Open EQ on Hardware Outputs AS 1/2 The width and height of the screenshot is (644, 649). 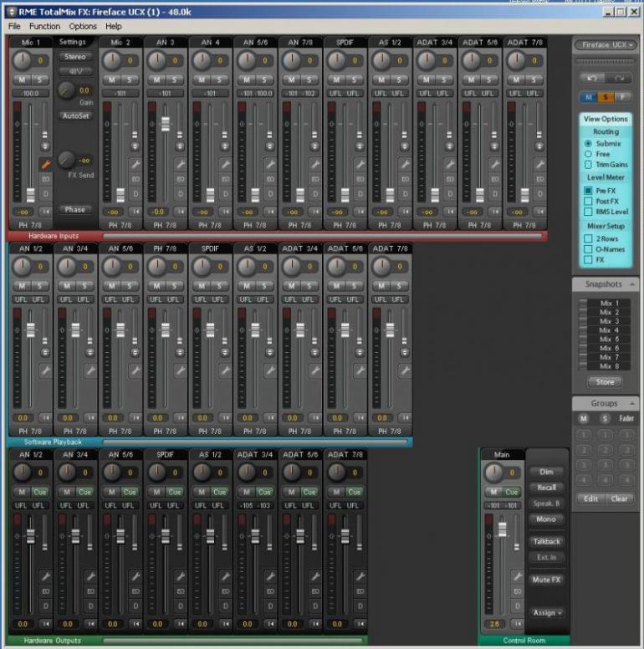click(226, 591)
